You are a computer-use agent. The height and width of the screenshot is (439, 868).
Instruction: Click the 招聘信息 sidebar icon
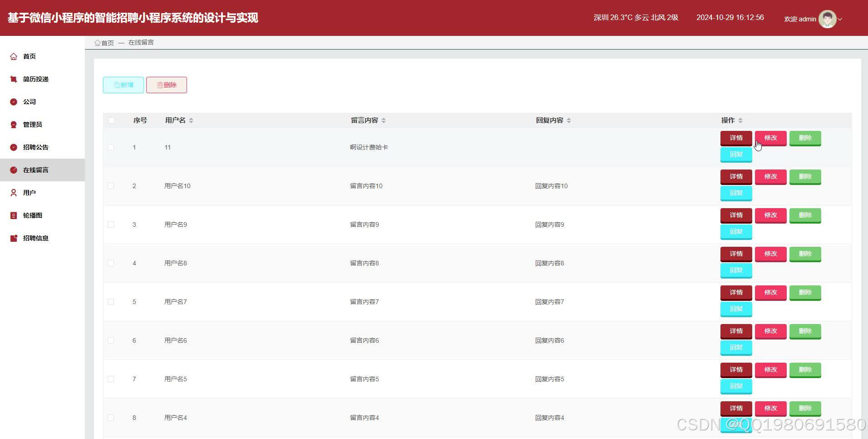point(14,238)
